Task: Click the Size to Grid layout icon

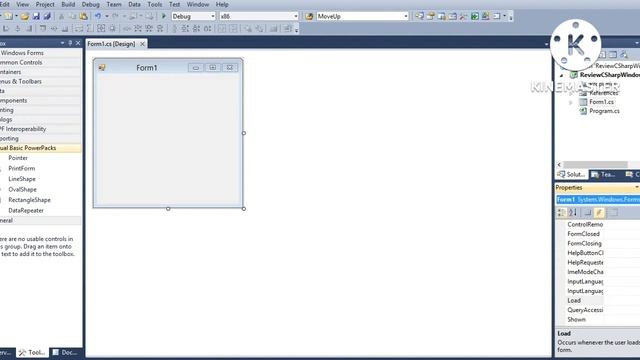Action: 112,29
